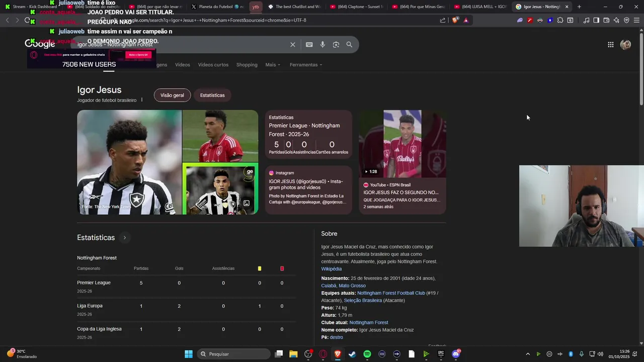The height and width of the screenshot is (362, 644).
Task: Switch to the Visão geral chip
Action: coord(172,95)
